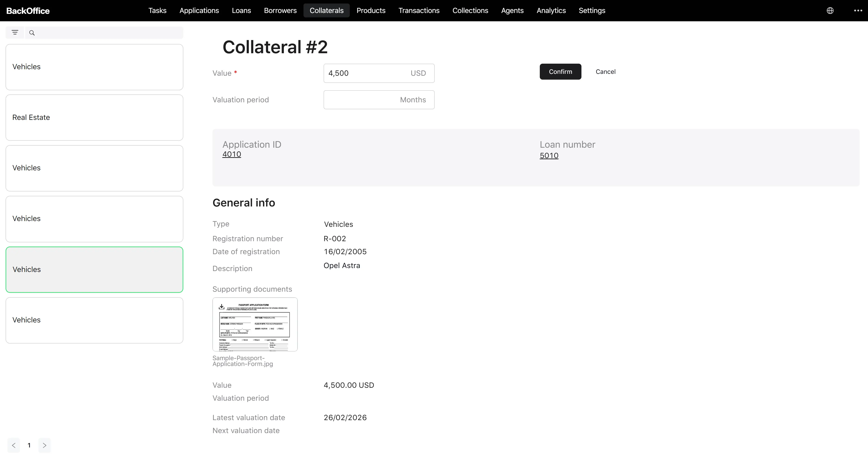Open loan number 5010 link
Screen dimensions: 868x456
[549, 155]
